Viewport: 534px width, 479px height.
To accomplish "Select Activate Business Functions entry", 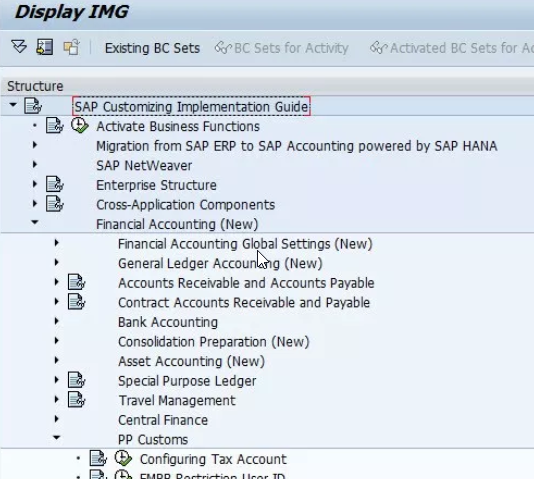I will coord(178,127).
